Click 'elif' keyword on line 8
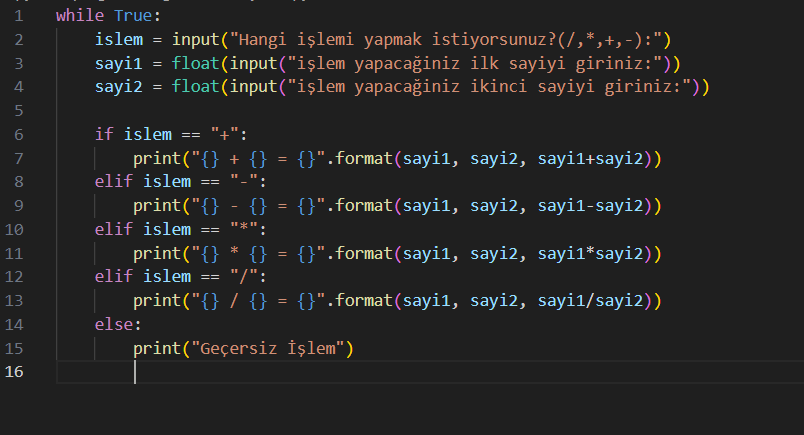 114,182
